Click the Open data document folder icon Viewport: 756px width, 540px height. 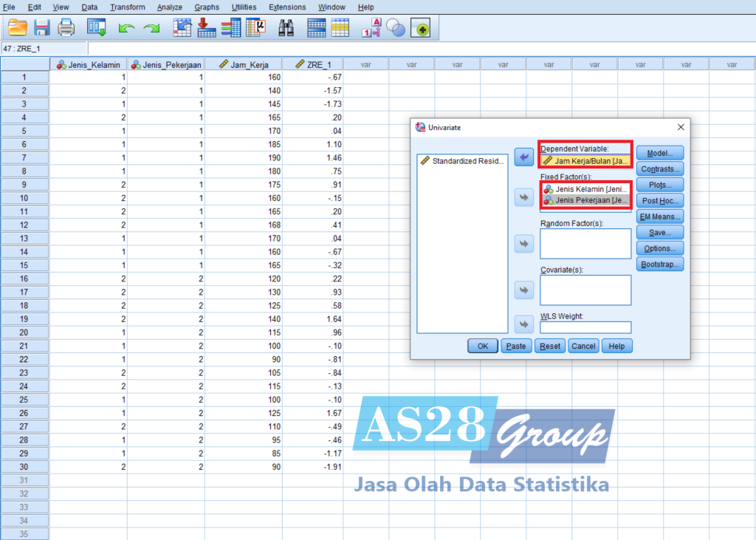(x=17, y=29)
